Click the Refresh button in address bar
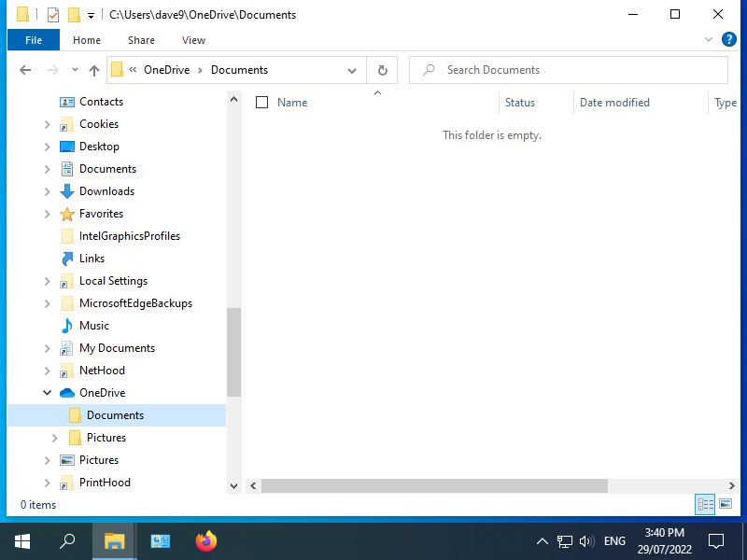Viewport: 747px width, 560px height. click(x=382, y=70)
